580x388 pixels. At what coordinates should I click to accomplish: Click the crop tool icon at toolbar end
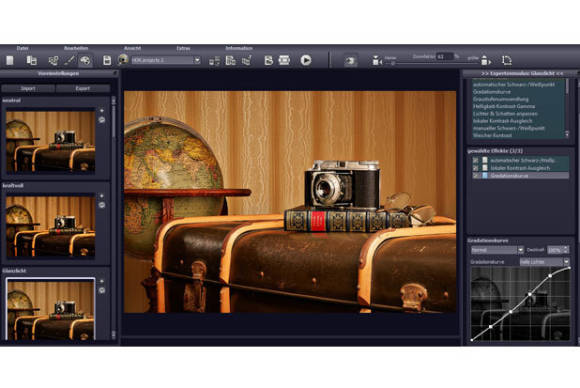(x=506, y=60)
